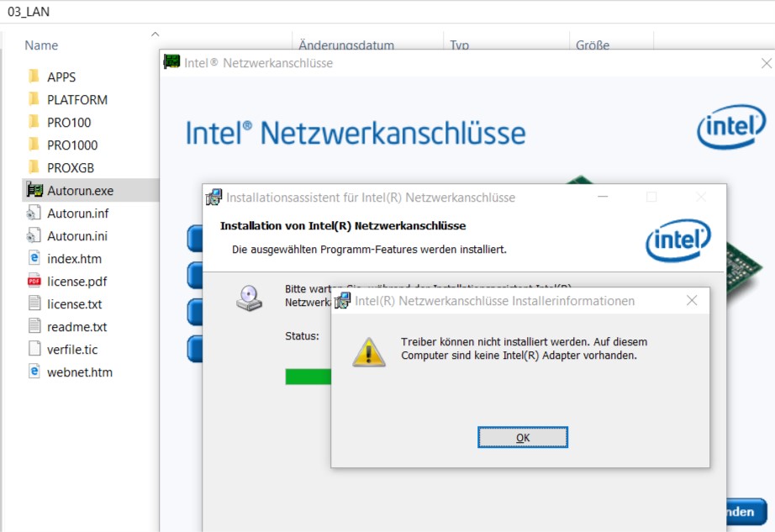Click the green installation progress bar
775x532 pixels.
click(x=308, y=377)
